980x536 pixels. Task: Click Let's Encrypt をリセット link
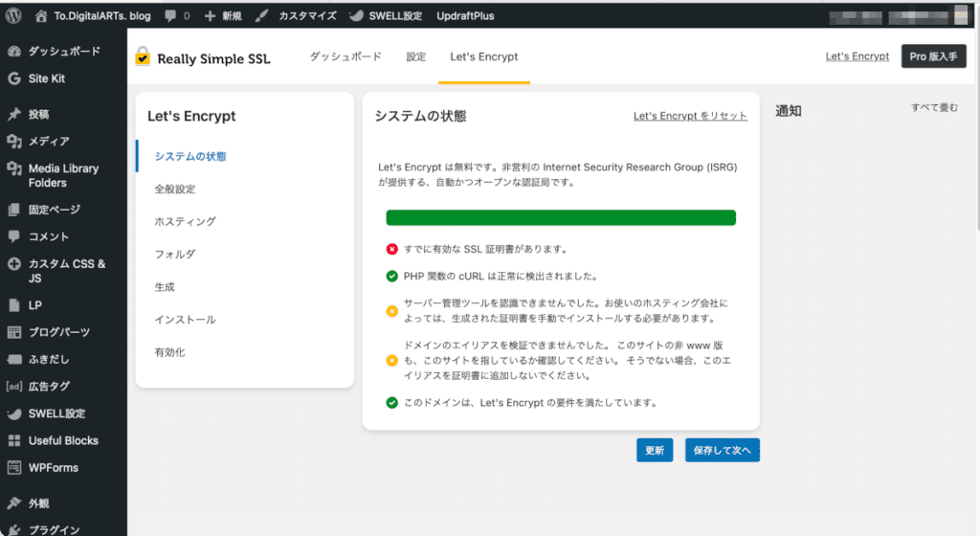click(690, 116)
